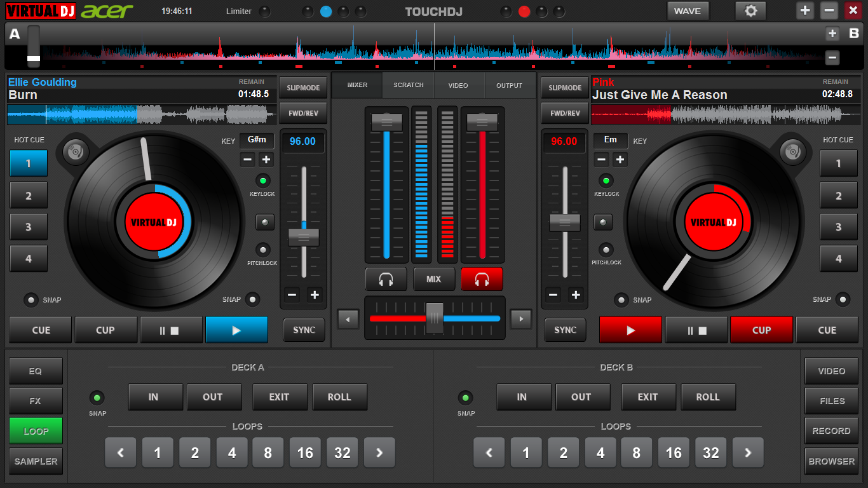Click the disc icon above deck B turntable
The width and height of the screenshot is (868, 488).
point(792,151)
